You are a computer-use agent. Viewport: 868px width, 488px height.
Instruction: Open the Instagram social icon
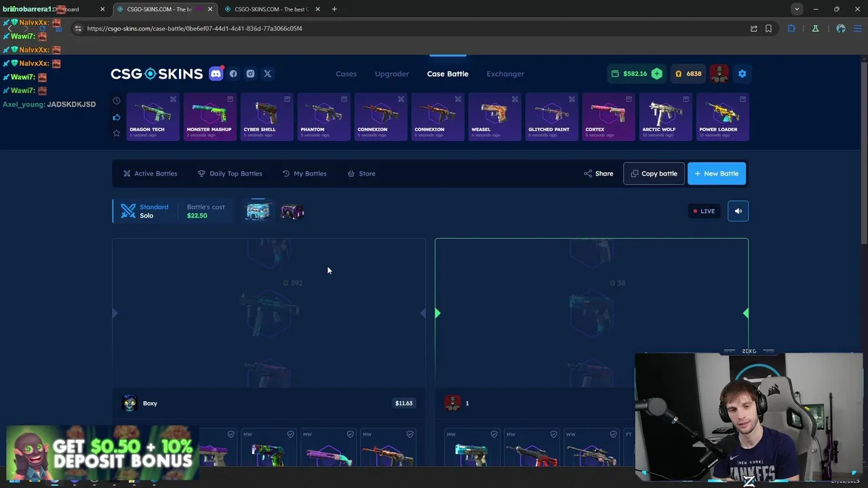(x=250, y=74)
